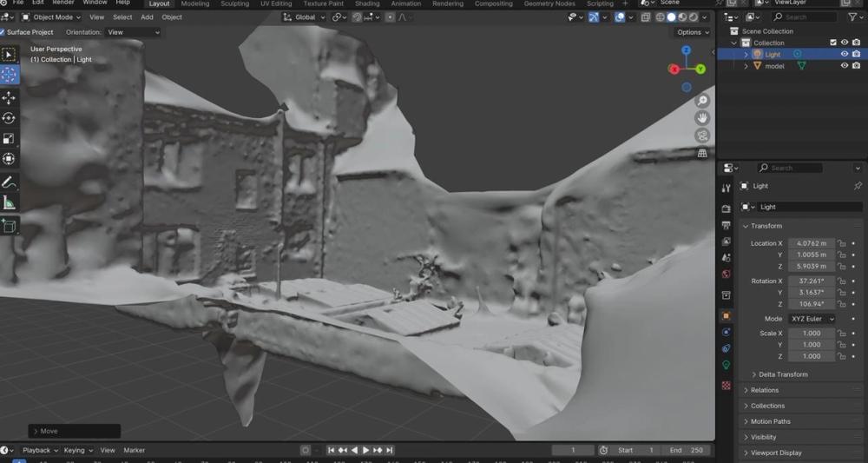Image resolution: width=868 pixels, height=463 pixels.
Task: Toggle camera view icon in viewport
Action: 702,136
